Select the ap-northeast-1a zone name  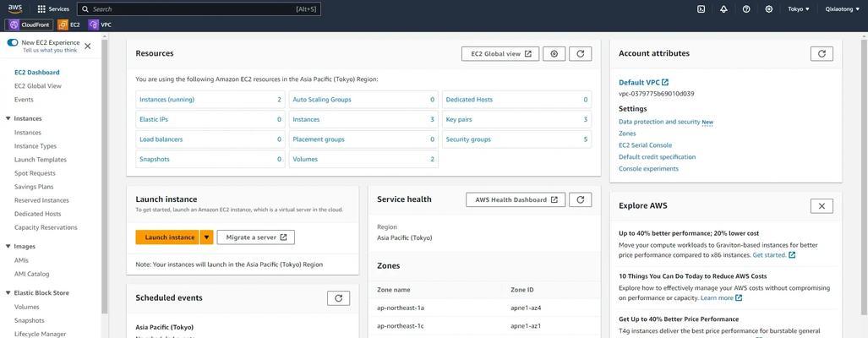click(x=401, y=308)
